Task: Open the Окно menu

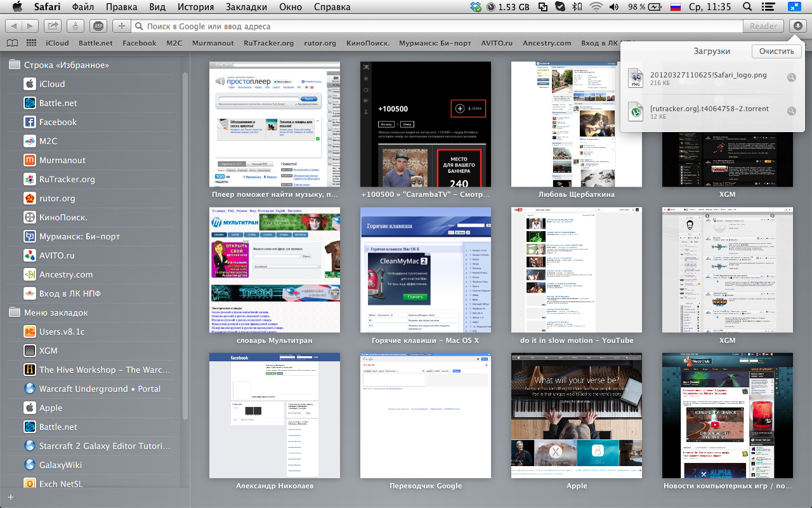Action: tap(291, 7)
